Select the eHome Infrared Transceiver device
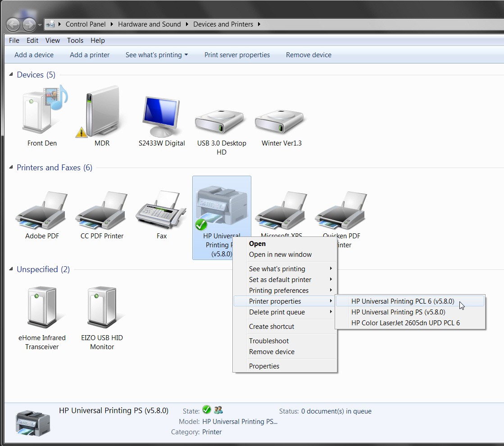This screenshot has width=504, height=446. 42,307
